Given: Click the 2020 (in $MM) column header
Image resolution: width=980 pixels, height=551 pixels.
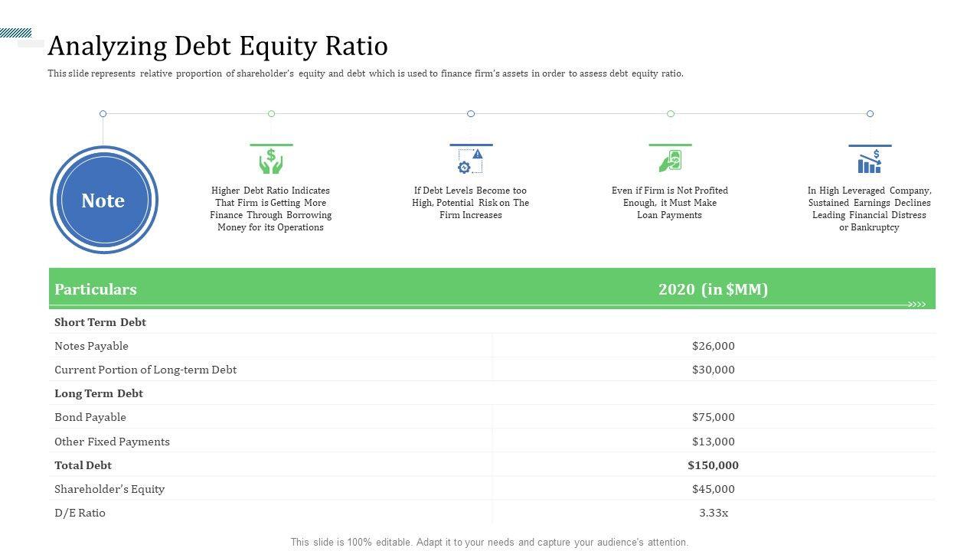Looking at the screenshot, I should (713, 289).
